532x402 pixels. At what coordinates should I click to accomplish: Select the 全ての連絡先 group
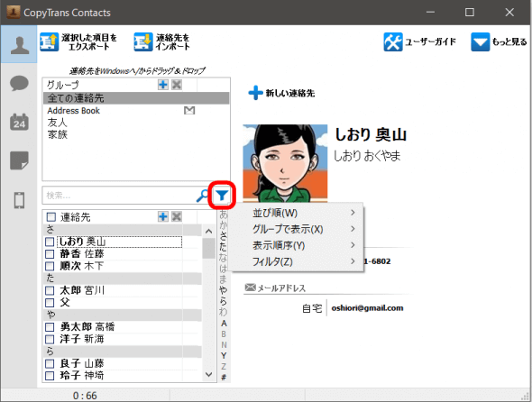click(x=136, y=98)
